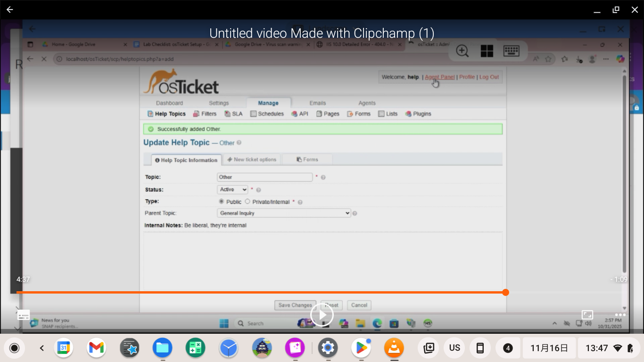644x362 pixels.
Task: Go back using the top-left arrow
Action: point(9,9)
